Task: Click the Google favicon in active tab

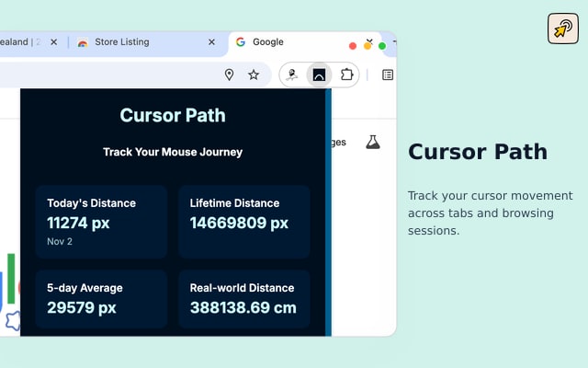Action: pyautogui.click(x=241, y=42)
